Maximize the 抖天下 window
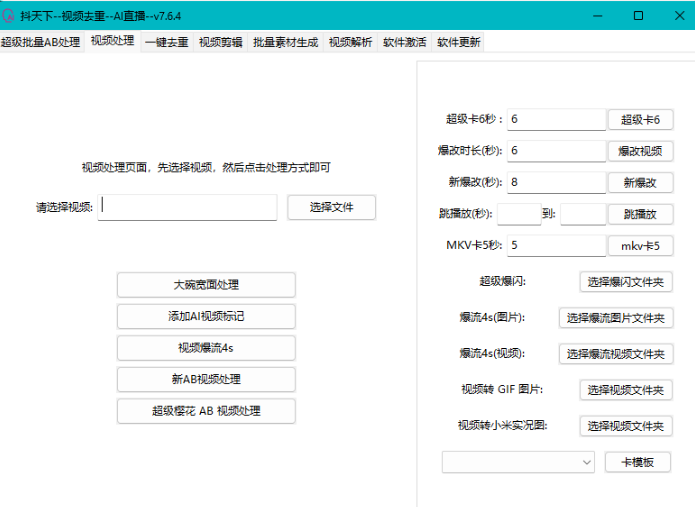This screenshot has height=507, width=695. click(638, 16)
